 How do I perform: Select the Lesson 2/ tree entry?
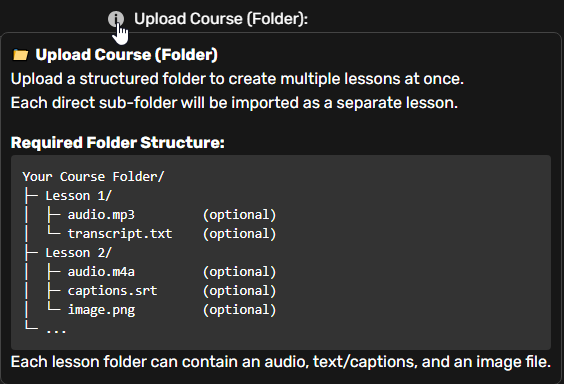tap(78, 253)
